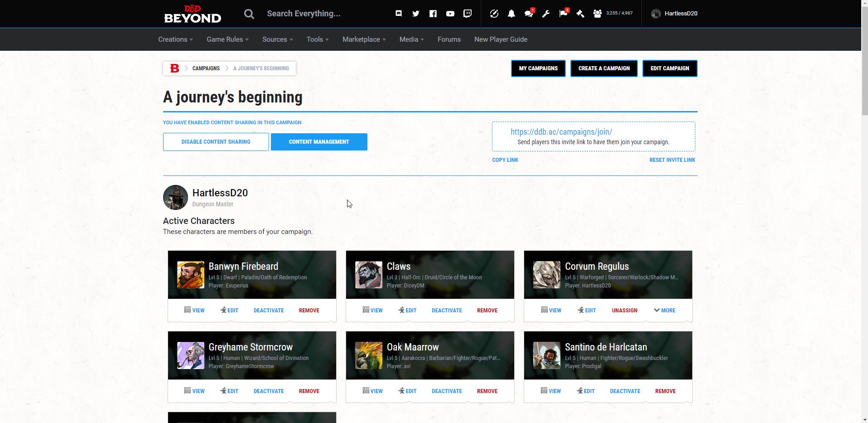Open Content Management
868x423 pixels.
point(319,142)
